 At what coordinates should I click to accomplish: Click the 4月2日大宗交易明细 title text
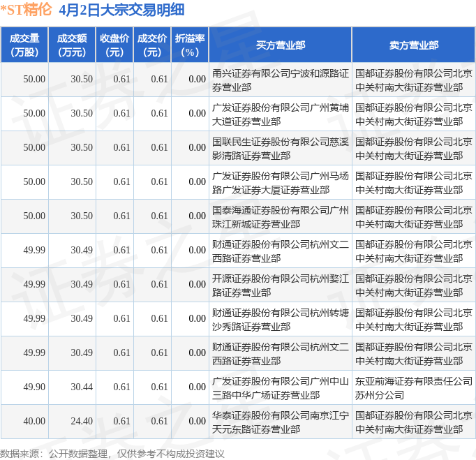click(x=122, y=10)
